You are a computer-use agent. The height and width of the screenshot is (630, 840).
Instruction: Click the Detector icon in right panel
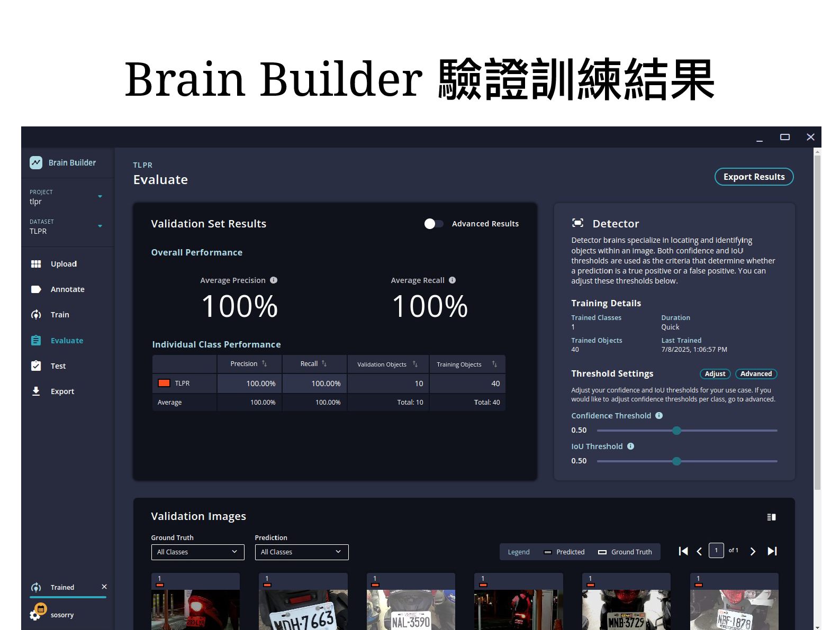[x=578, y=223]
